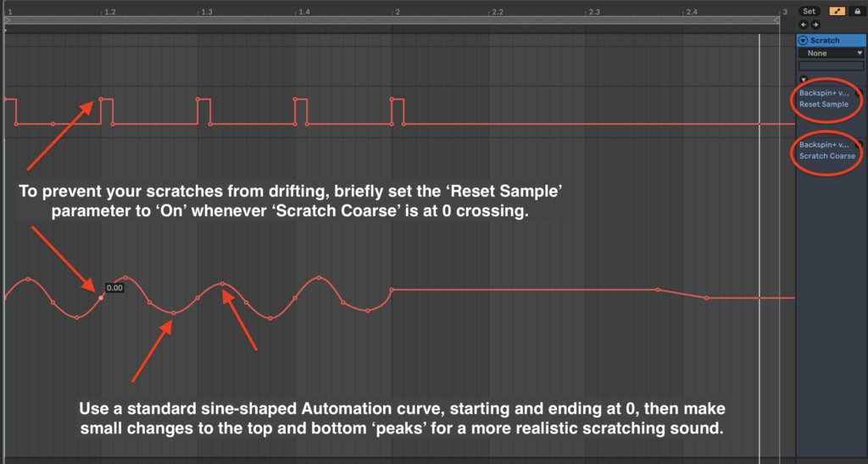Viewport: 868px width, 464px height.
Task: Click the Reset Sample breakpoint at 1.2
Action: 101,99
